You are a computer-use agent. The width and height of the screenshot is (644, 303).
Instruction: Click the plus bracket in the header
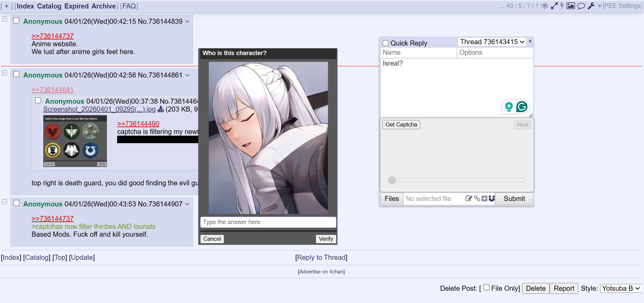[6, 6]
